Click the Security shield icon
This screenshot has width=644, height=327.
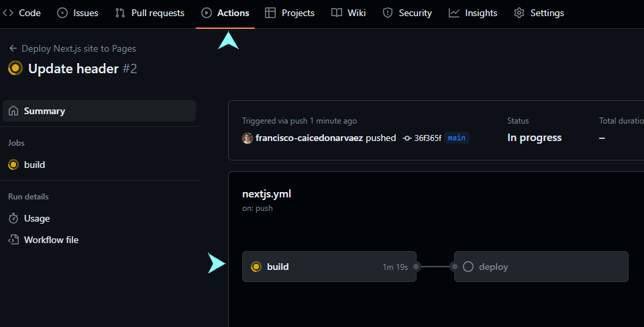[388, 13]
